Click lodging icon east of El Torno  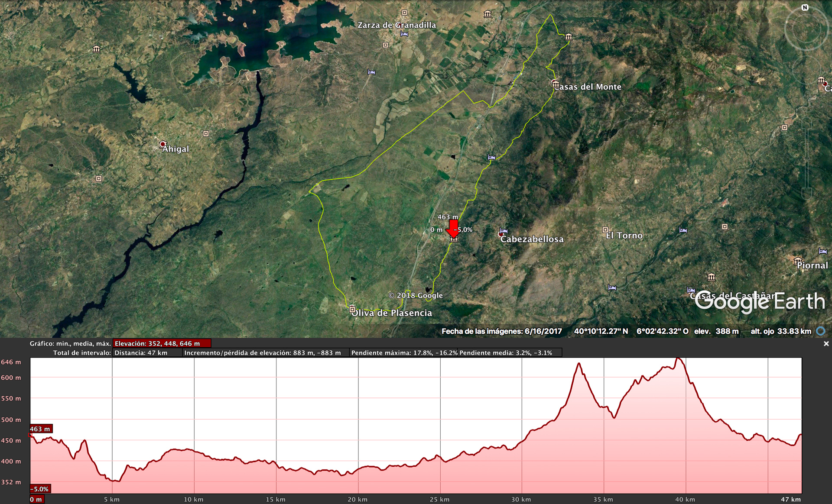point(683,230)
